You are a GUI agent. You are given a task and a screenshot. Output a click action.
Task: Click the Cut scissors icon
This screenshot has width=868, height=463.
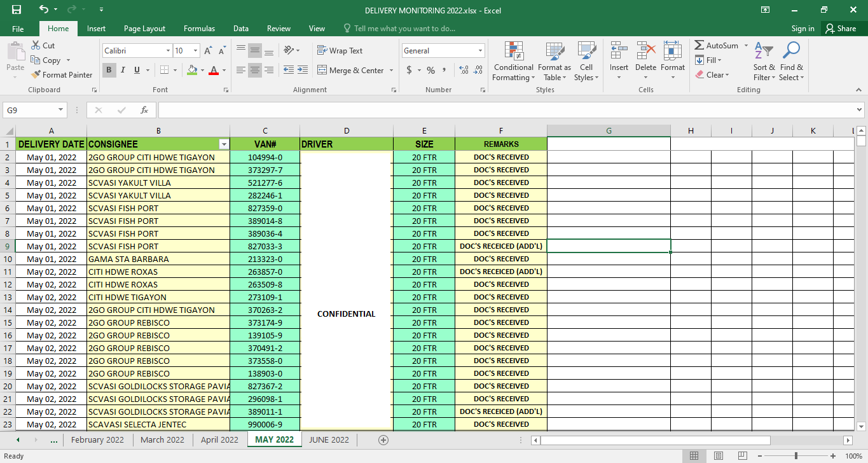tap(36, 45)
